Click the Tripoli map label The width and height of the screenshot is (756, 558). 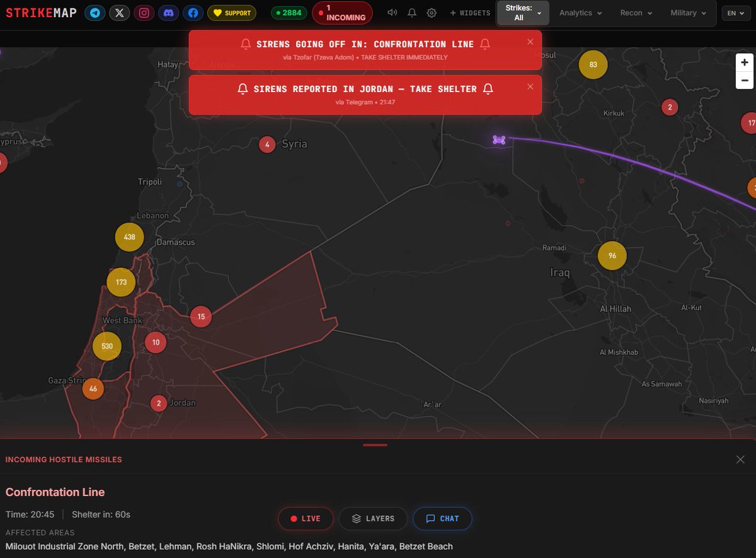pos(150,182)
